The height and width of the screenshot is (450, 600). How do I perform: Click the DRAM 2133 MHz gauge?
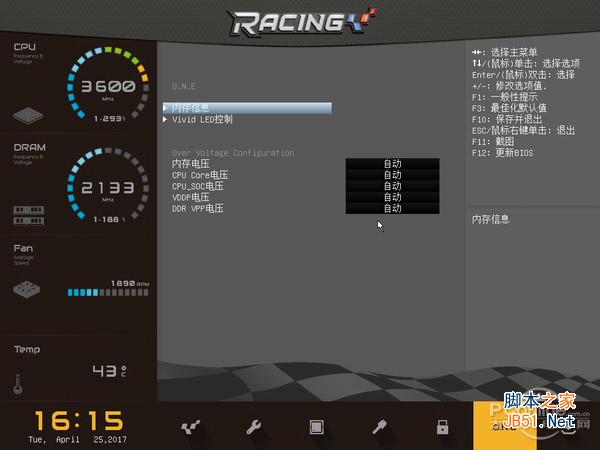[108, 184]
